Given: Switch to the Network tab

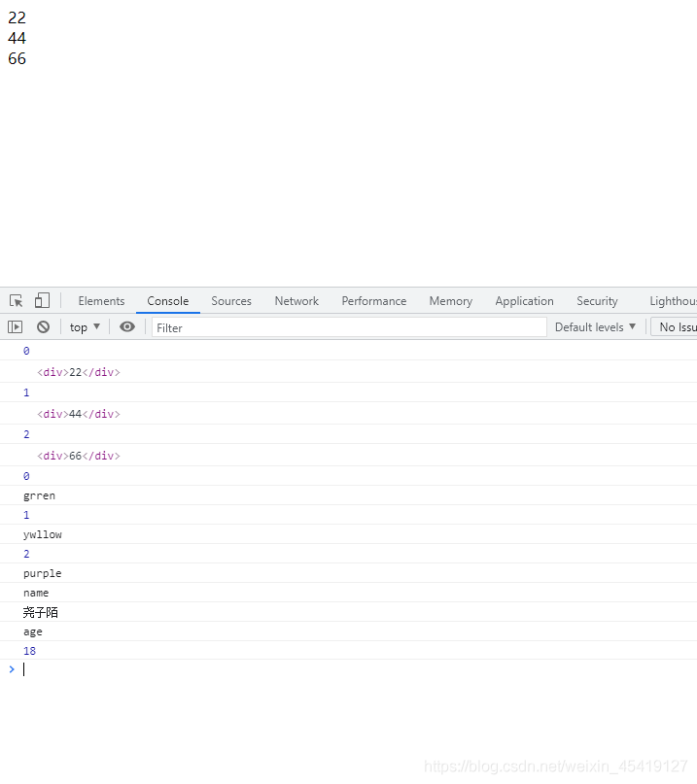Looking at the screenshot, I should (x=296, y=301).
